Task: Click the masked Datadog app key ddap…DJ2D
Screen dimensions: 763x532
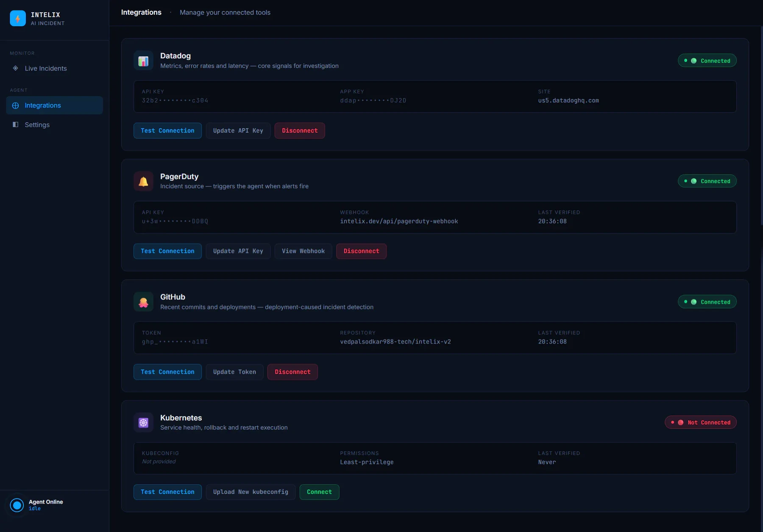Action: click(373, 101)
